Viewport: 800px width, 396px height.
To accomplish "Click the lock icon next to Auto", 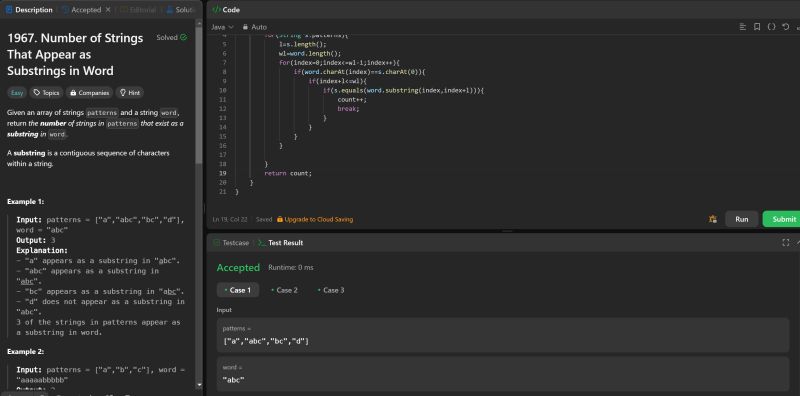I will point(245,27).
